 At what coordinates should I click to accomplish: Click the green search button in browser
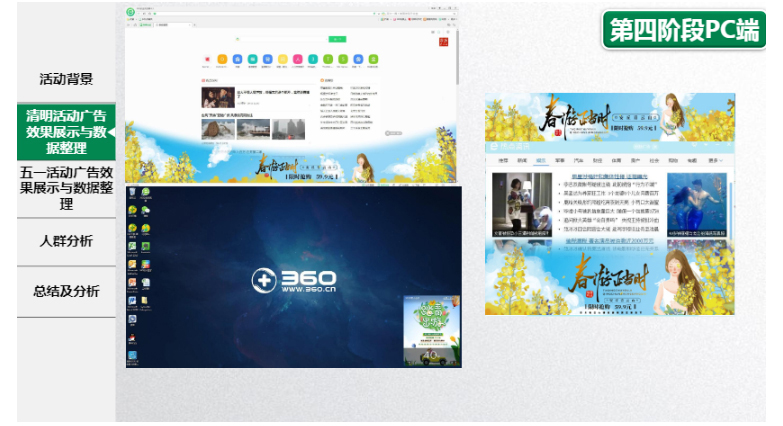tap(337, 40)
